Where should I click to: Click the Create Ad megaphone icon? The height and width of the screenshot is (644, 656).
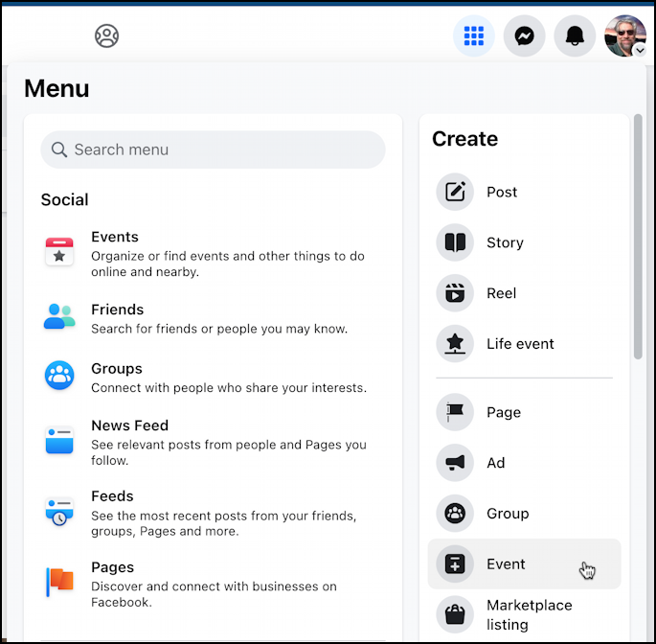455,463
